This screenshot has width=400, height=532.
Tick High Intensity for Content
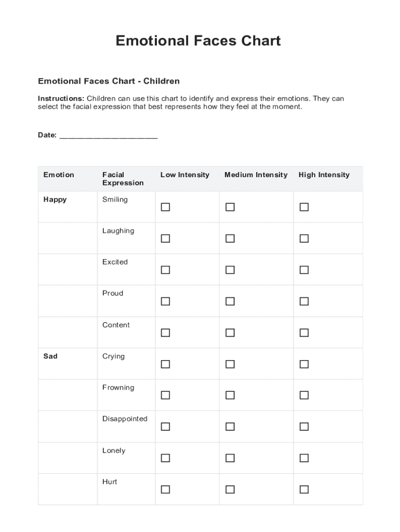point(304,332)
